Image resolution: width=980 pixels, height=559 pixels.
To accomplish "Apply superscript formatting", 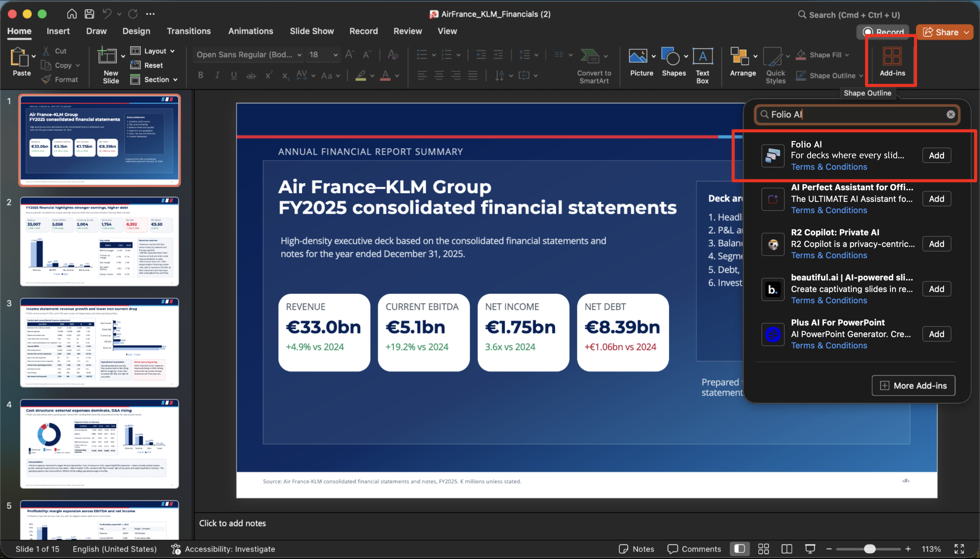I will [269, 75].
